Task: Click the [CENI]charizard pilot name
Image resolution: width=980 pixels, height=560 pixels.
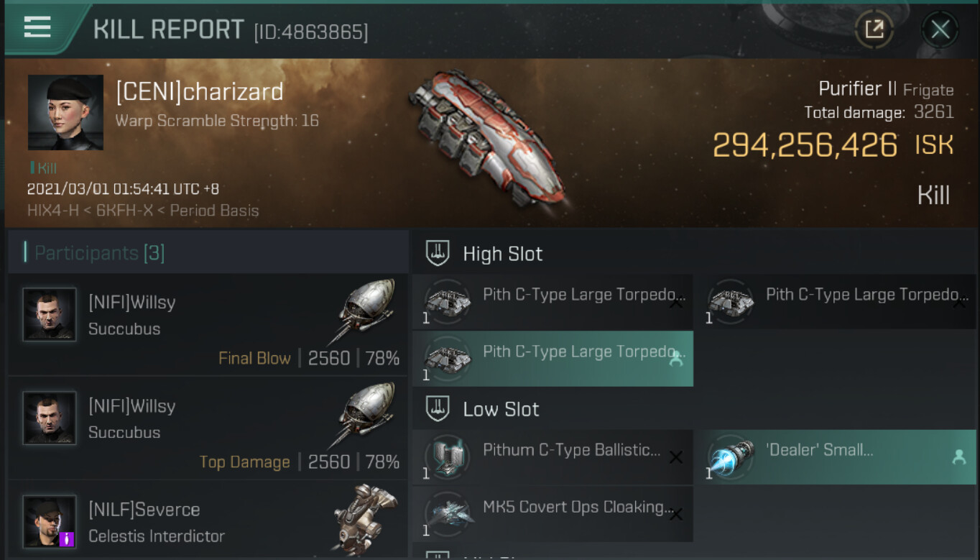Action: (200, 92)
